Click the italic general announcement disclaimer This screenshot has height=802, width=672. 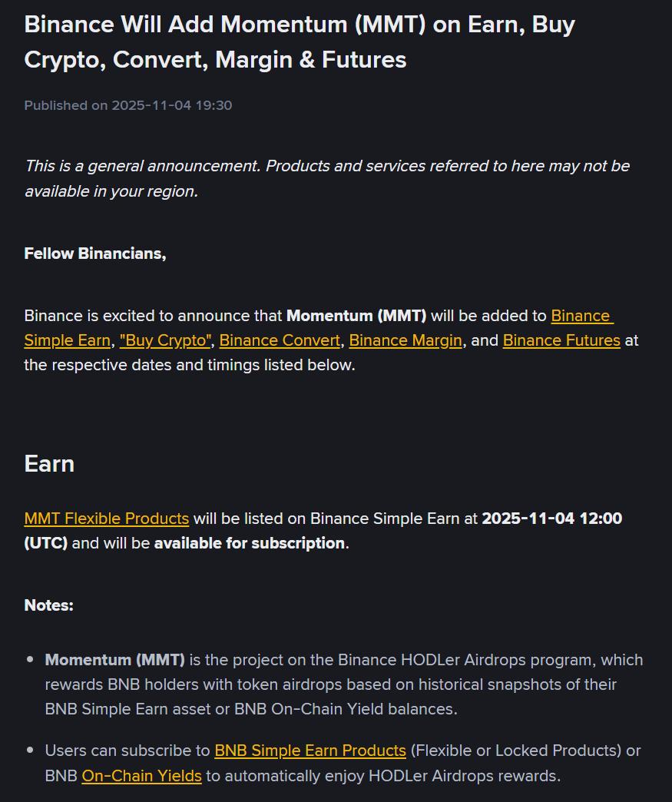(x=326, y=178)
